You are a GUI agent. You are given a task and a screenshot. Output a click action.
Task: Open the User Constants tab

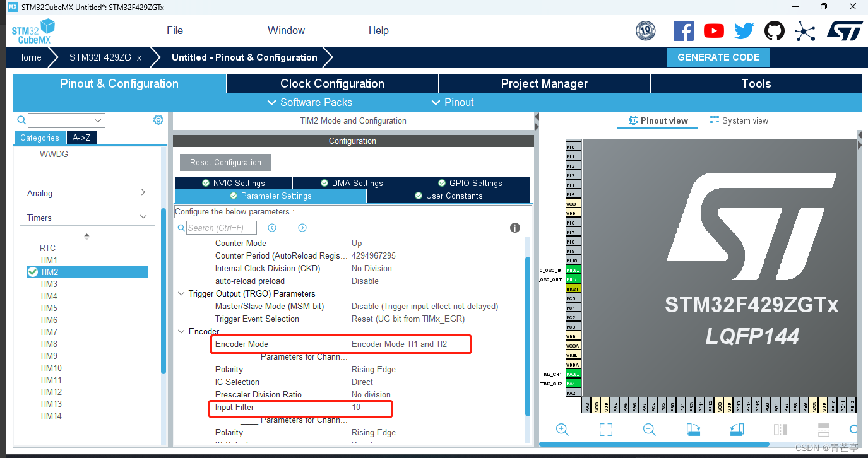pos(448,196)
